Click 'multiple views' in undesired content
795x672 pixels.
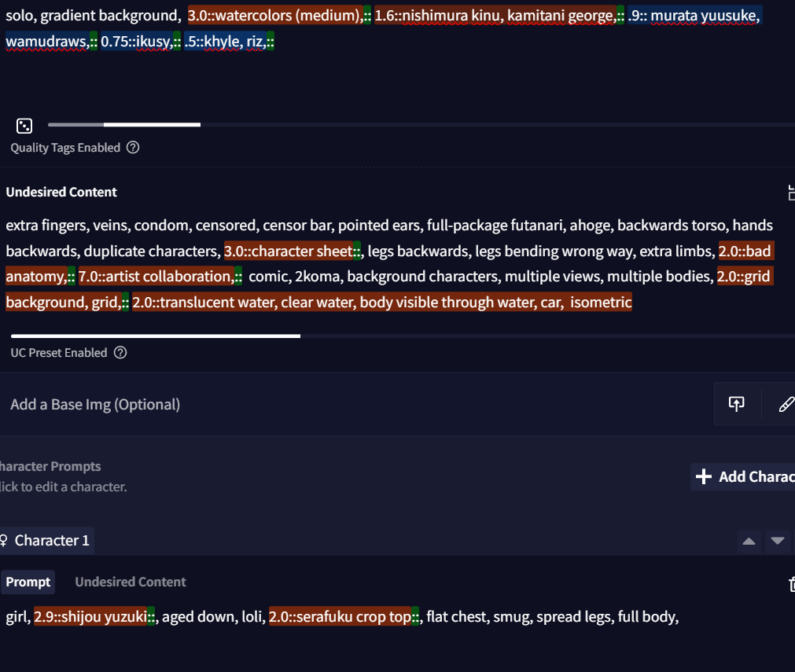coord(552,277)
